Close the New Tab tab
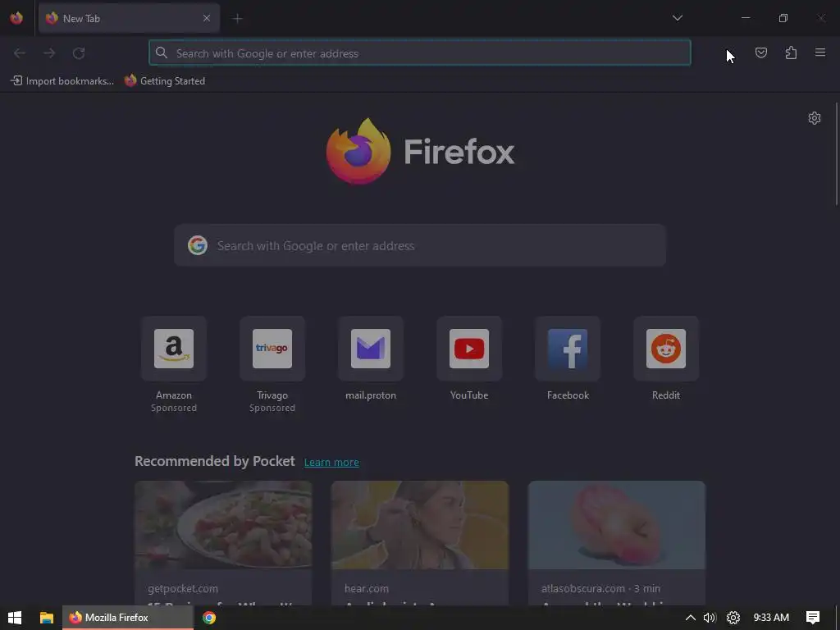 [x=207, y=18]
